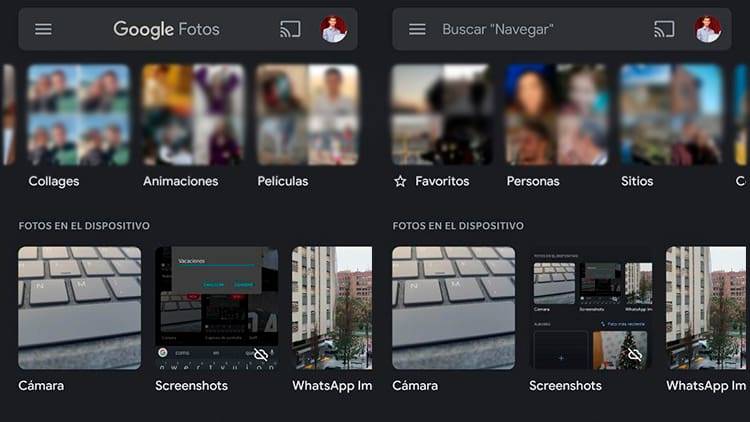
Task: Open the Animaciones album thumbnail
Action: click(193, 115)
